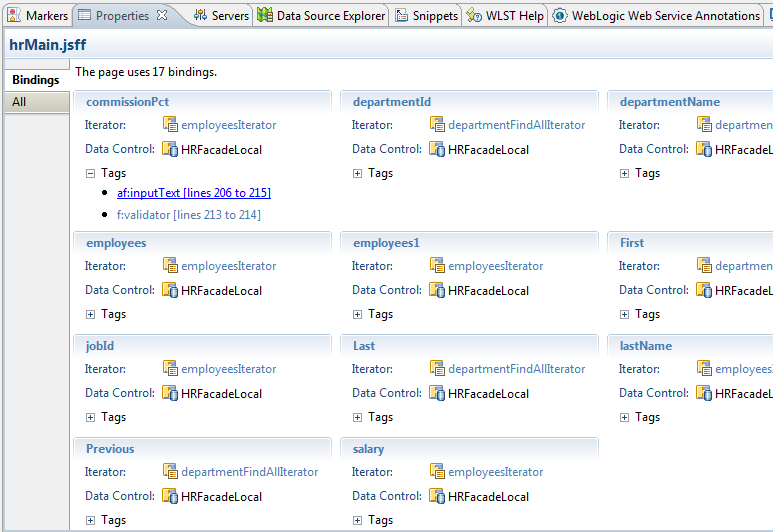Click iterator icon in Last card
This screenshot has height=532, width=773.
pyautogui.click(x=437, y=368)
